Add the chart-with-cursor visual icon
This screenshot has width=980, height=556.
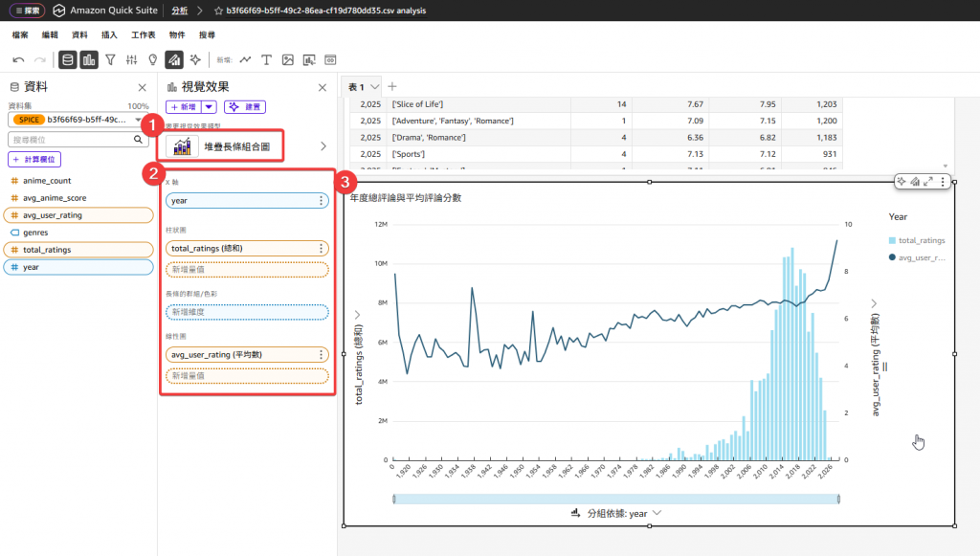click(x=309, y=60)
